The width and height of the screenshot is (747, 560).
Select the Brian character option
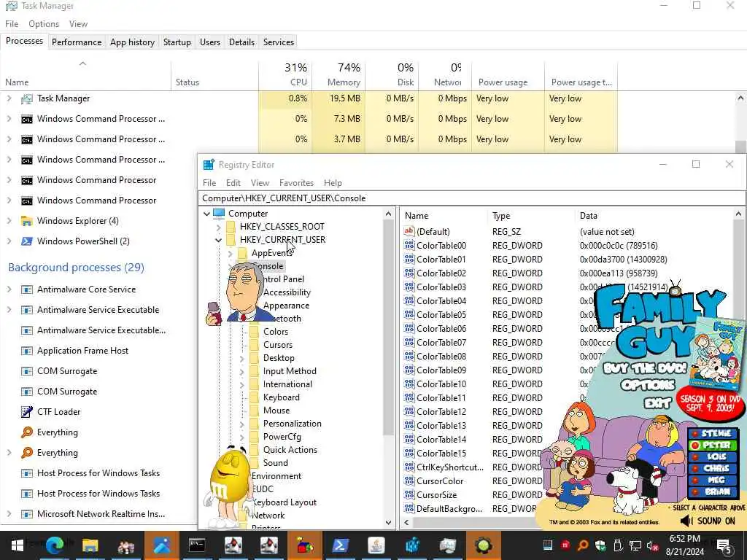click(712, 491)
